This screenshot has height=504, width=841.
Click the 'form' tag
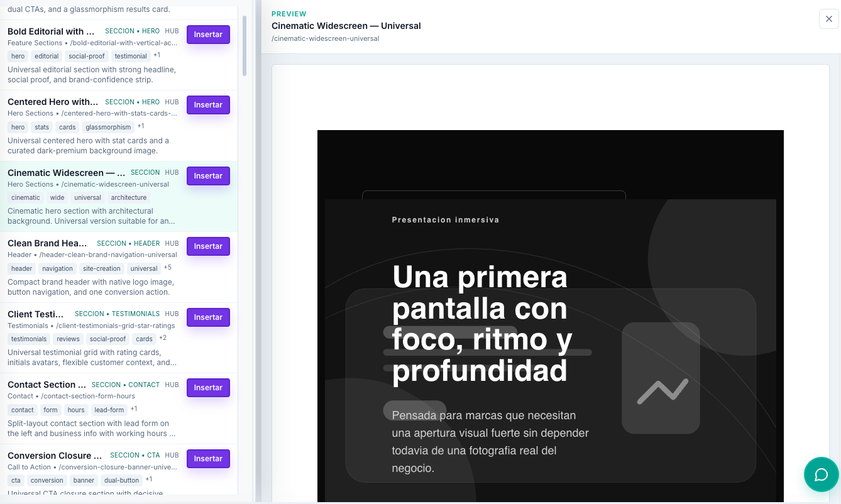(x=51, y=410)
